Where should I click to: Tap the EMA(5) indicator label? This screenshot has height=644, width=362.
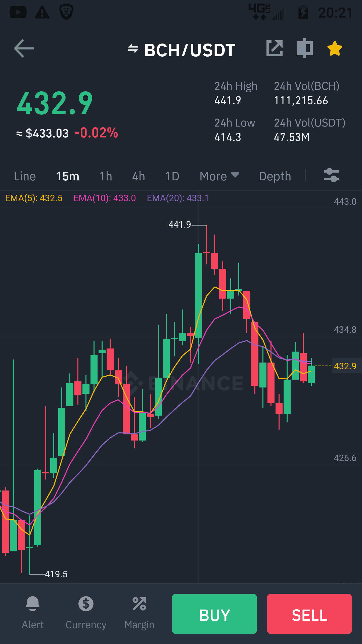(x=34, y=198)
